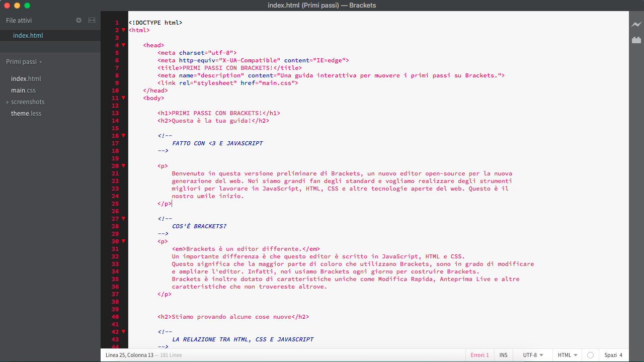The height and width of the screenshot is (362, 644).
Task: Expand the screenshots folder
Action: 27,102
